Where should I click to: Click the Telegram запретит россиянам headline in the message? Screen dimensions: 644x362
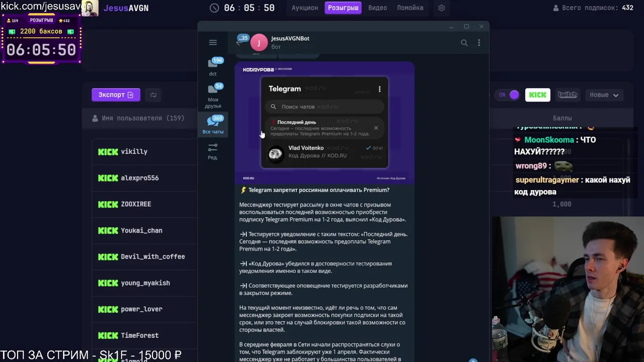pyautogui.click(x=319, y=190)
